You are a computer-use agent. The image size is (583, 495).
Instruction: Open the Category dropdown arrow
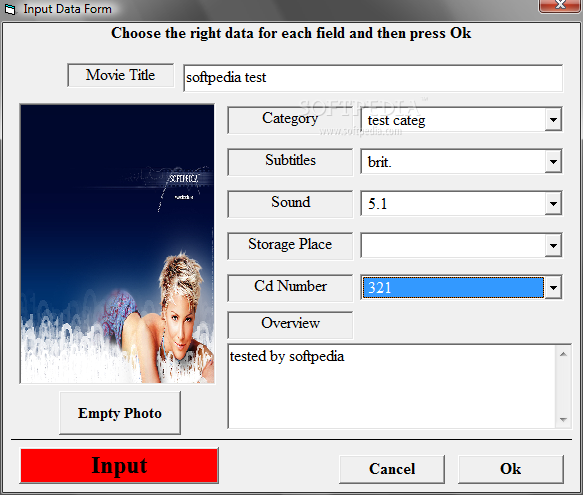[x=553, y=120]
